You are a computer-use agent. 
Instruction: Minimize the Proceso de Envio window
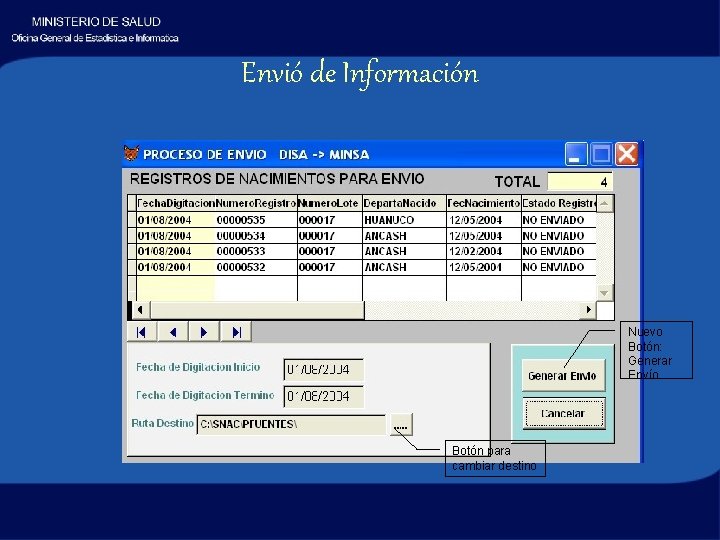[x=576, y=153]
